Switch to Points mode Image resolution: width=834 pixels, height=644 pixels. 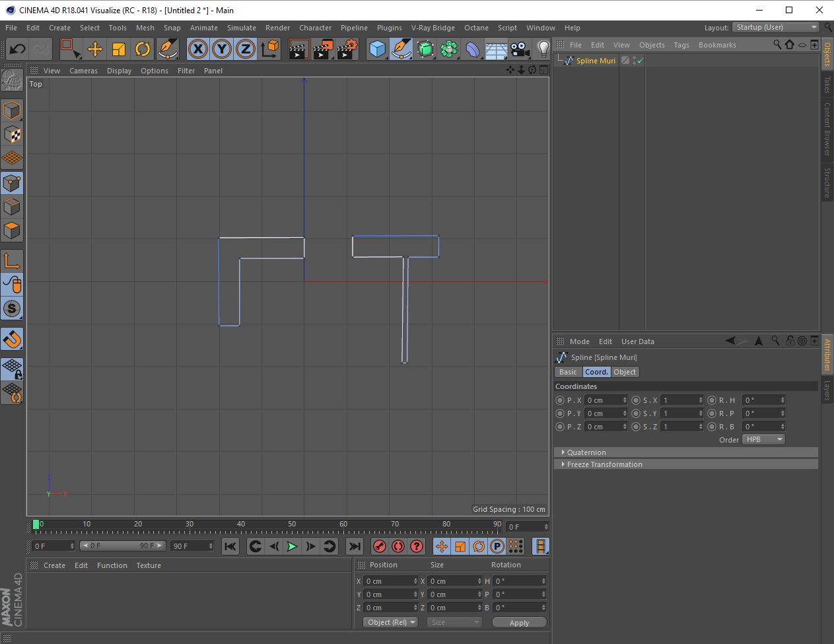click(x=12, y=183)
